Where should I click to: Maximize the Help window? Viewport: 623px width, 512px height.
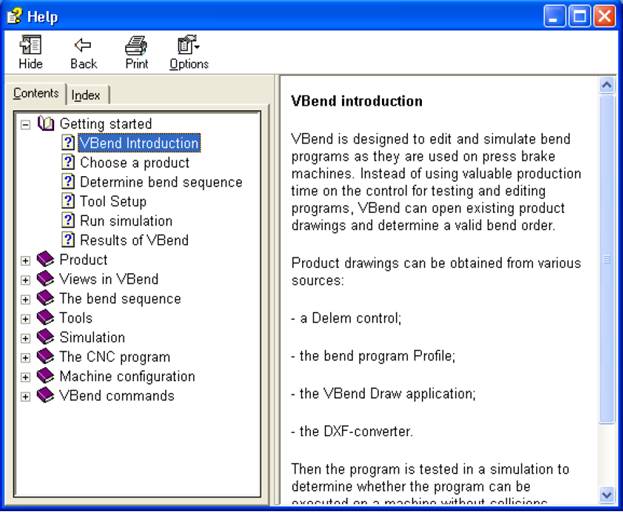point(579,16)
